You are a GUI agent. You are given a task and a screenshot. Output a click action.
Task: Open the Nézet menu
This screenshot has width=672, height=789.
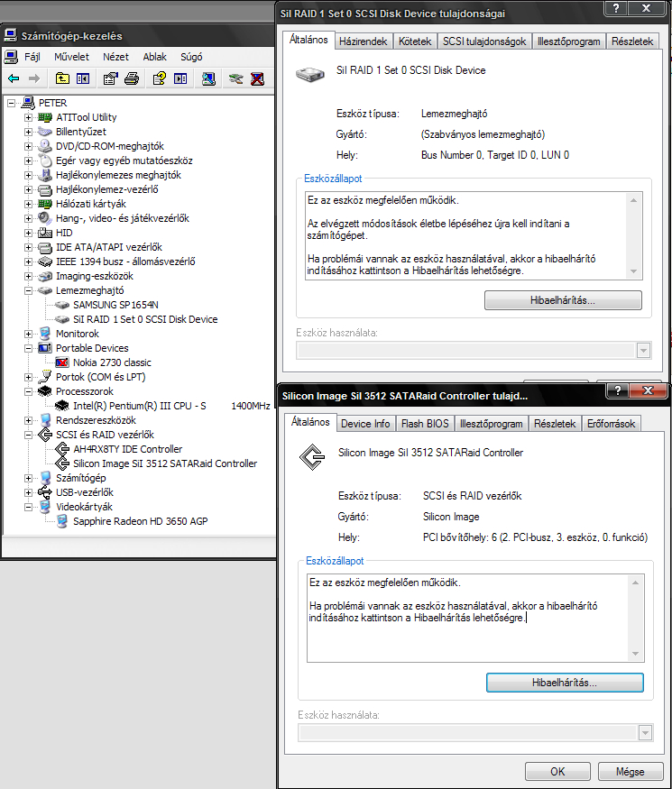tap(115, 57)
